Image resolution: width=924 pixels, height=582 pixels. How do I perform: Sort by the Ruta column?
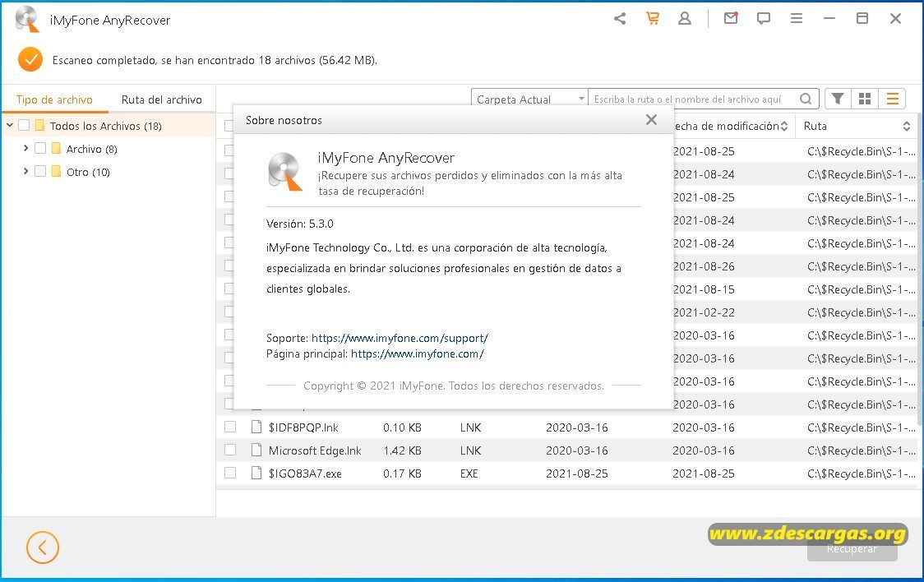point(857,126)
